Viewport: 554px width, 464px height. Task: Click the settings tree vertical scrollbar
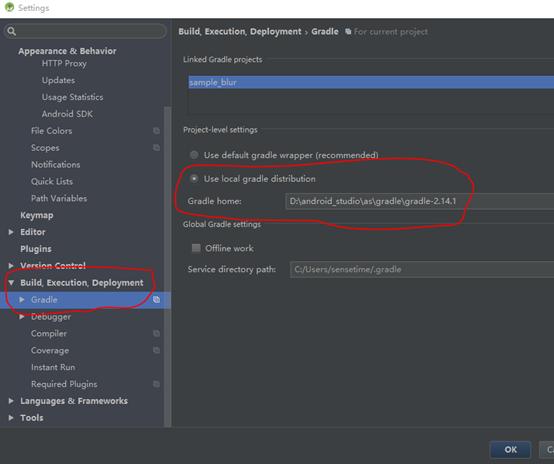(x=167, y=266)
